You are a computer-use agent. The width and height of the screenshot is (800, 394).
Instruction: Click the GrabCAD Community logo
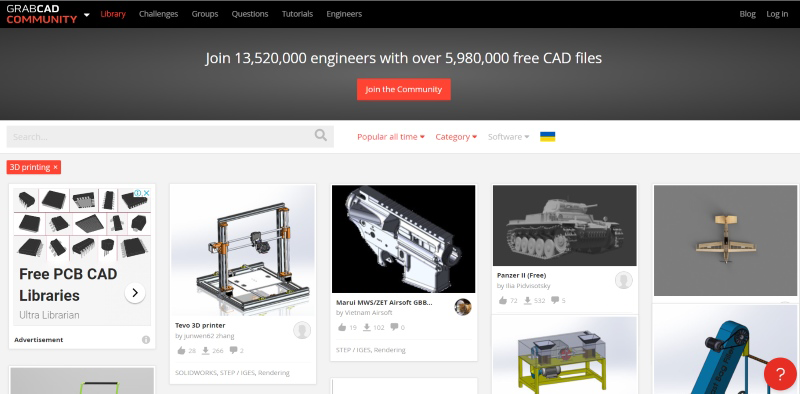point(42,14)
